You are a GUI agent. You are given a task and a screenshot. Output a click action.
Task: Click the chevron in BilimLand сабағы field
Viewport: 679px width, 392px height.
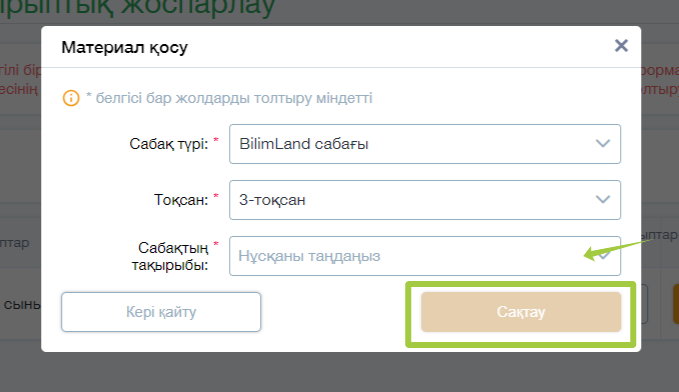603,143
